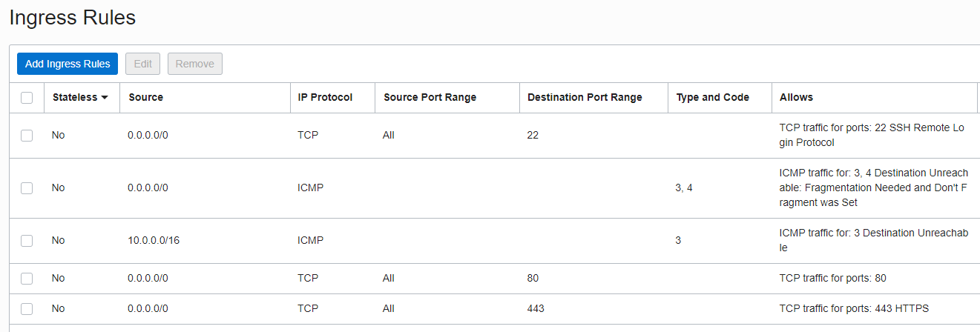980x332 pixels.
Task: Tick checkbox for 10.0.0.0/16 ICMP rule
Action: tap(27, 241)
